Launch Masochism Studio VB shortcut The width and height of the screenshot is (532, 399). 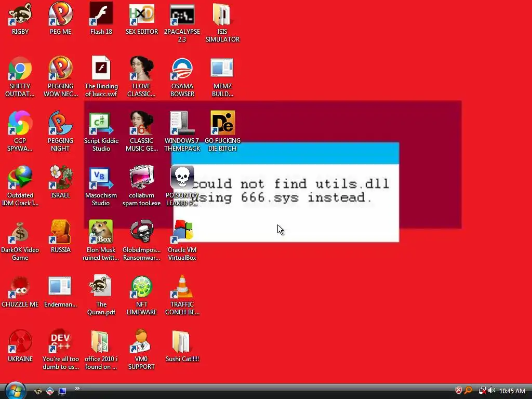click(x=101, y=178)
